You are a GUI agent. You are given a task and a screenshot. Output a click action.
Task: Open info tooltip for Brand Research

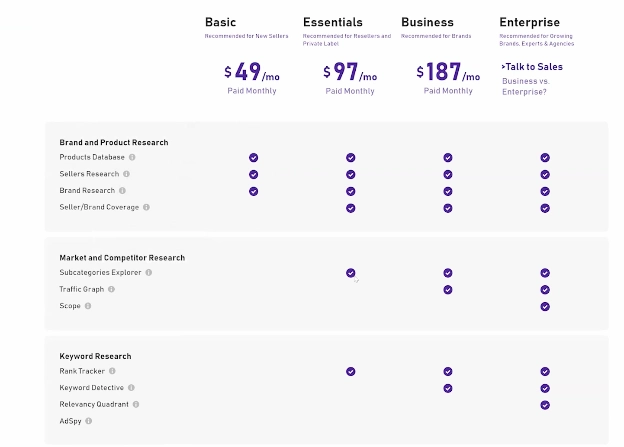(x=122, y=190)
